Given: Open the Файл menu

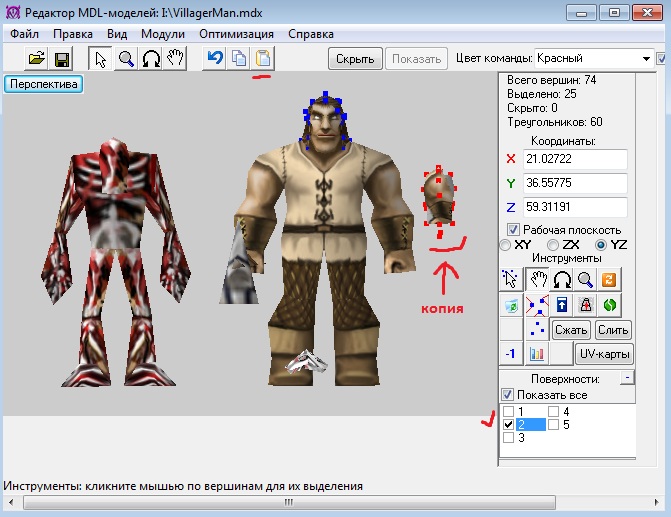Looking at the screenshot, I should click(24, 34).
